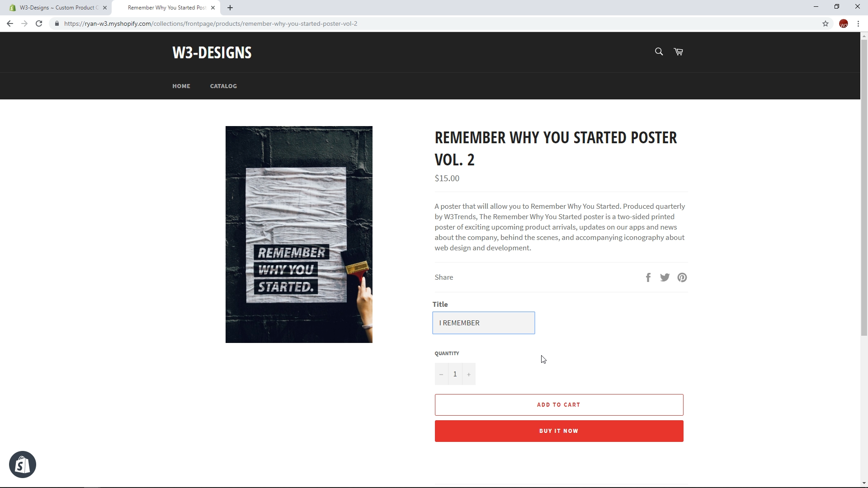Focus the Title text field
868x488 pixels.
[484, 323]
